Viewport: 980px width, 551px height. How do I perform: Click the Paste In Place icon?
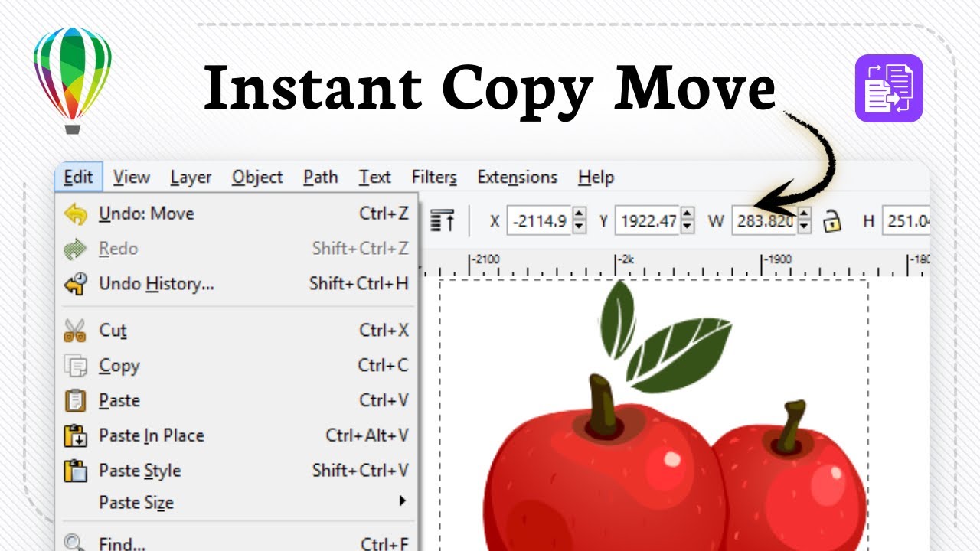75,435
